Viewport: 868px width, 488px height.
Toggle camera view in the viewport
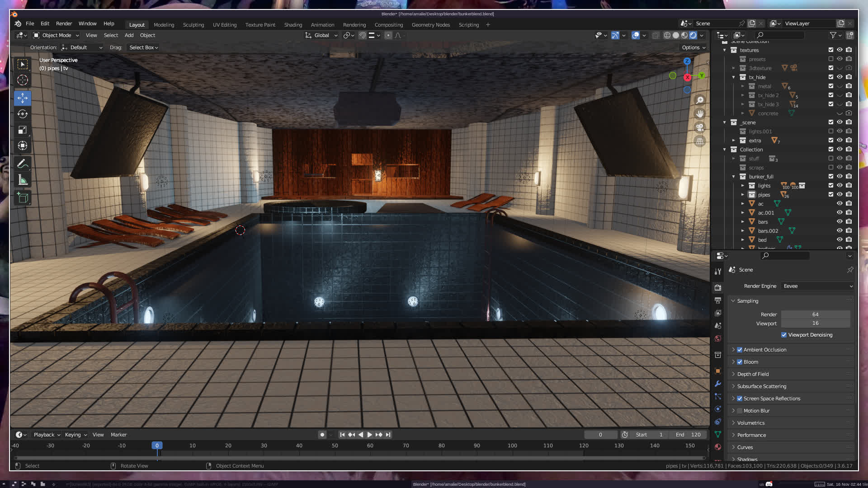[x=699, y=127]
